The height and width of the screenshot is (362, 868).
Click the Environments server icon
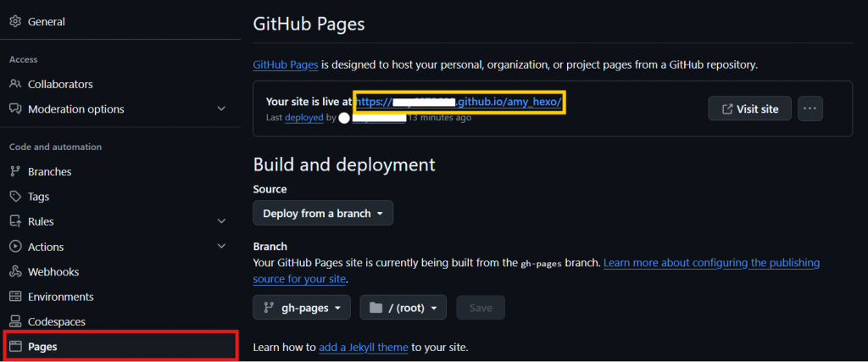pos(15,297)
